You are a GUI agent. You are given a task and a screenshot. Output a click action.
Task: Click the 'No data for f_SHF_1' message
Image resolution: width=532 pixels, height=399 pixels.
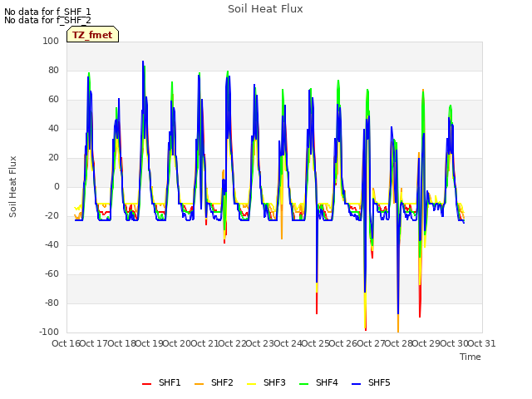click(47, 12)
